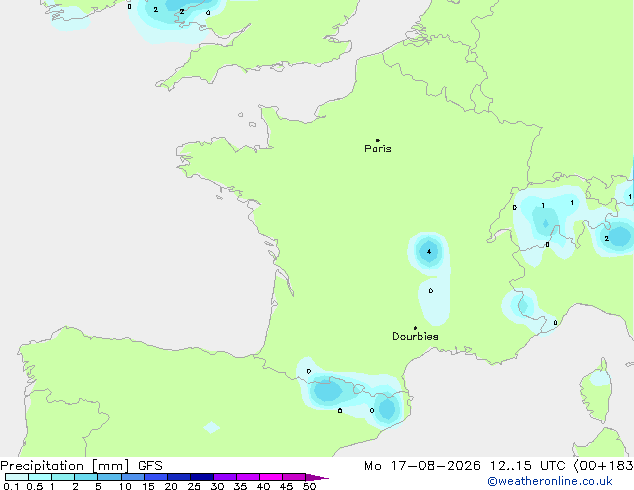634x490 pixels.
Task: Select the Paris city marker dot
Action: pyautogui.click(x=378, y=140)
